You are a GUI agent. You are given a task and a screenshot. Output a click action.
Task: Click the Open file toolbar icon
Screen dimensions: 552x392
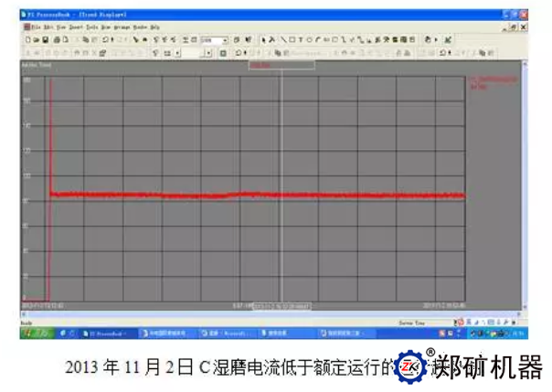pyautogui.click(x=37, y=40)
